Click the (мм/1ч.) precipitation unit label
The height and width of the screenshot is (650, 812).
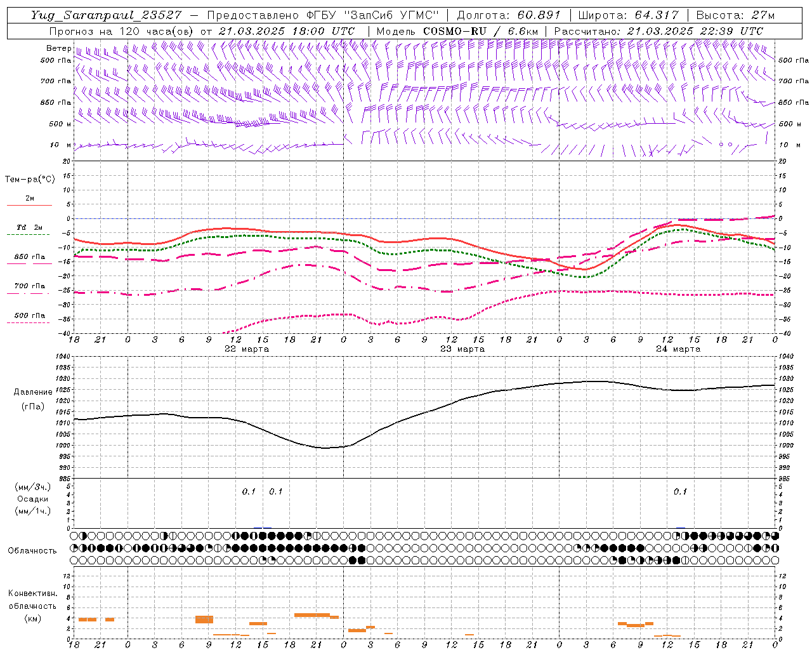pos(33,511)
